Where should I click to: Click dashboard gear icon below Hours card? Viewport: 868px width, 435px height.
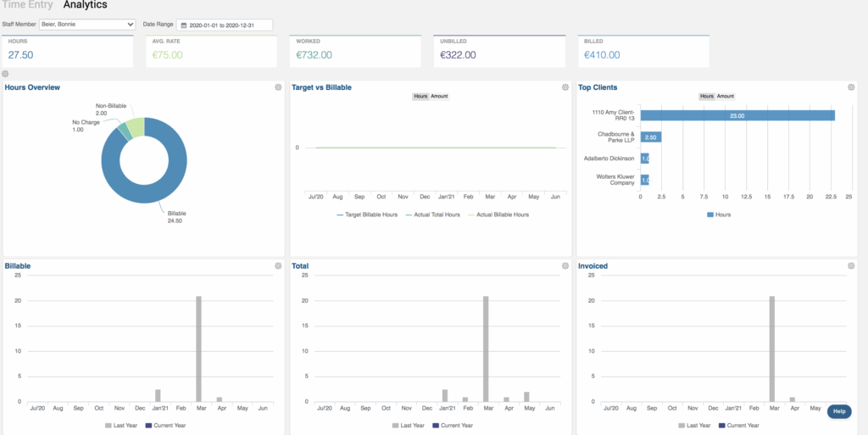(6, 75)
